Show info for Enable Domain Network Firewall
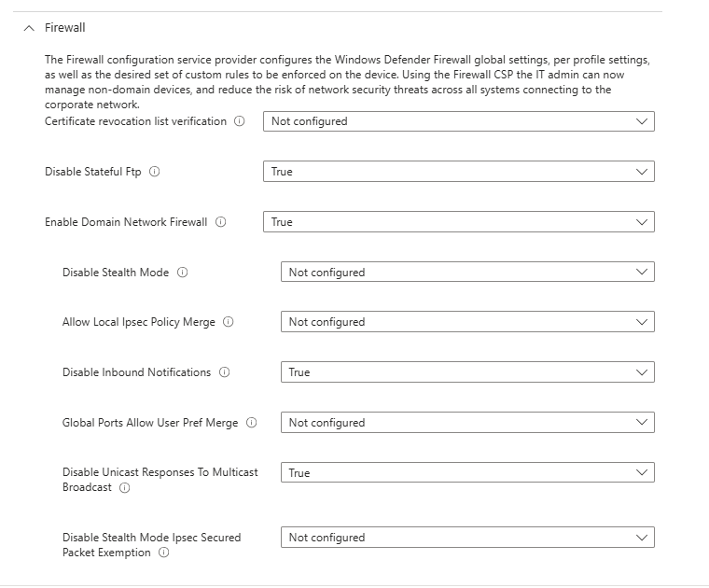Image resolution: width=709 pixels, height=588 pixels. pyautogui.click(x=221, y=222)
